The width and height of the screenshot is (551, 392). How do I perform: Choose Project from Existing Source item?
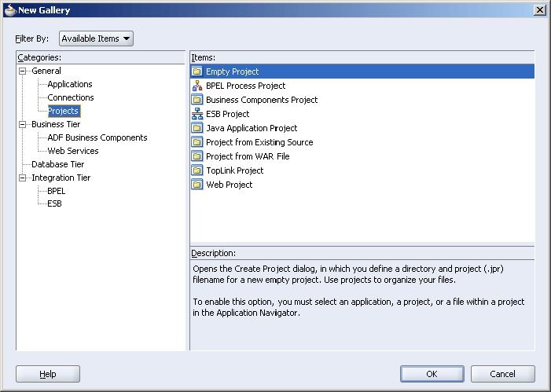coord(259,142)
